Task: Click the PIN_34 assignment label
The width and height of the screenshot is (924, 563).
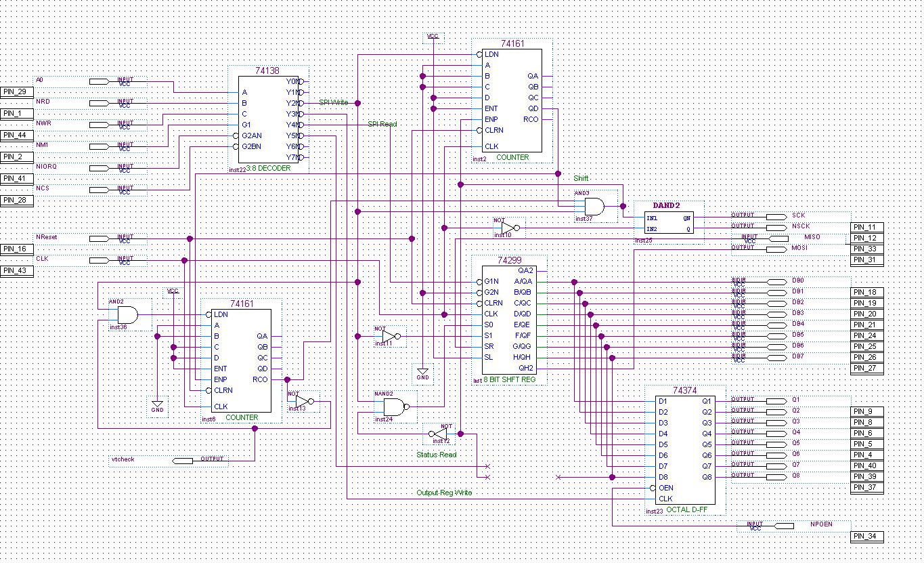Action: (x=866, y=536)
